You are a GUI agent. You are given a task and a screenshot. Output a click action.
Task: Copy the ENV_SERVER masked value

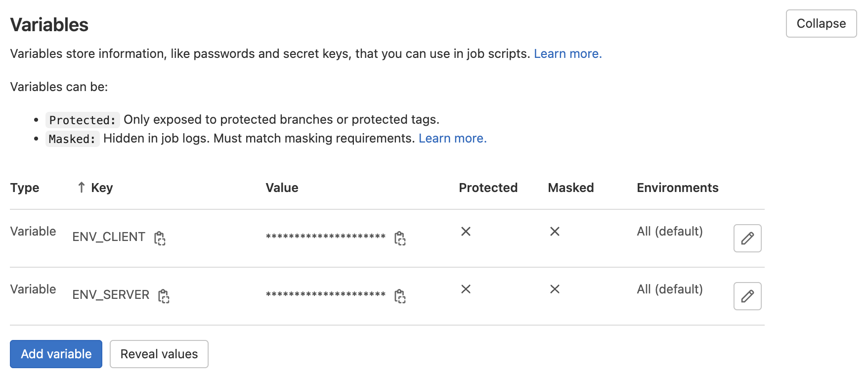400,296
